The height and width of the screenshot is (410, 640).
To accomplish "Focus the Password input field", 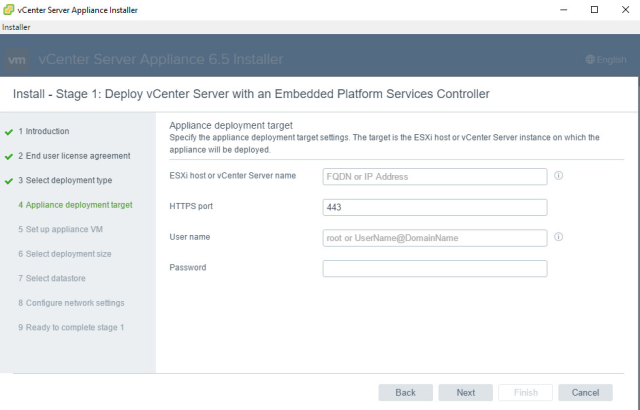I will [x=435, y=268].
